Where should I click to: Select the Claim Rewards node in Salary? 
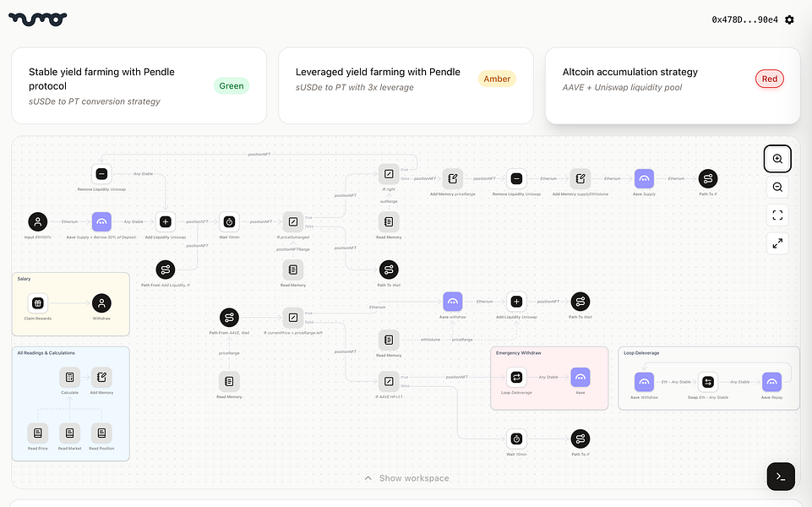coord(38,303)
